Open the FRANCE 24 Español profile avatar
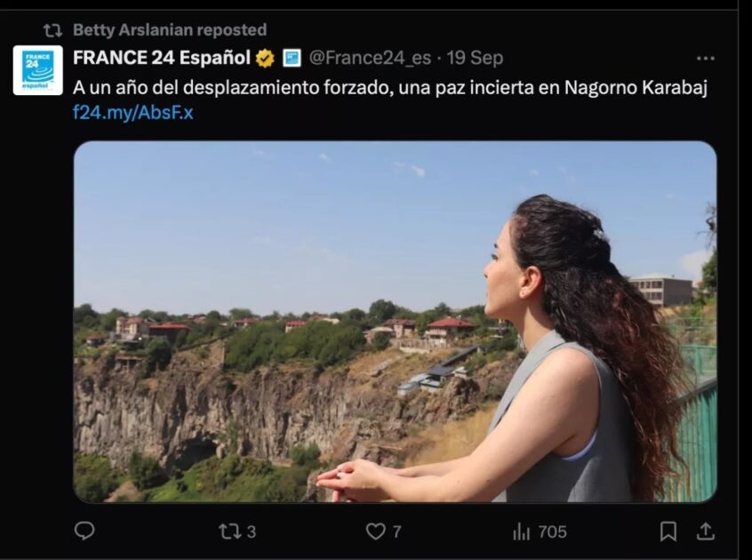752x560 pixels. pyautogui.click(x=38, y=70)
